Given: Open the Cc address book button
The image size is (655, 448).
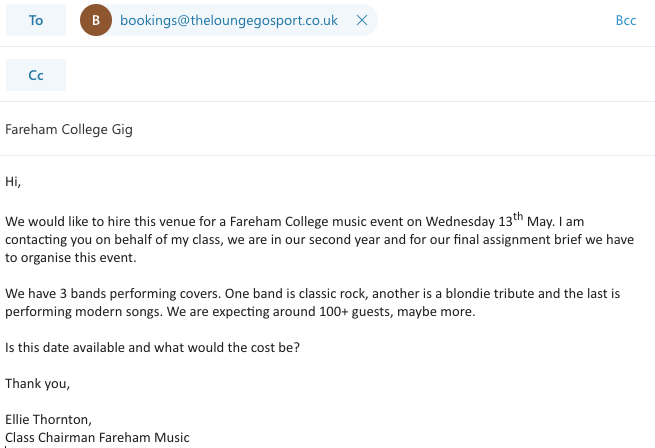Looking at the screenshot, I should point(36,75).
